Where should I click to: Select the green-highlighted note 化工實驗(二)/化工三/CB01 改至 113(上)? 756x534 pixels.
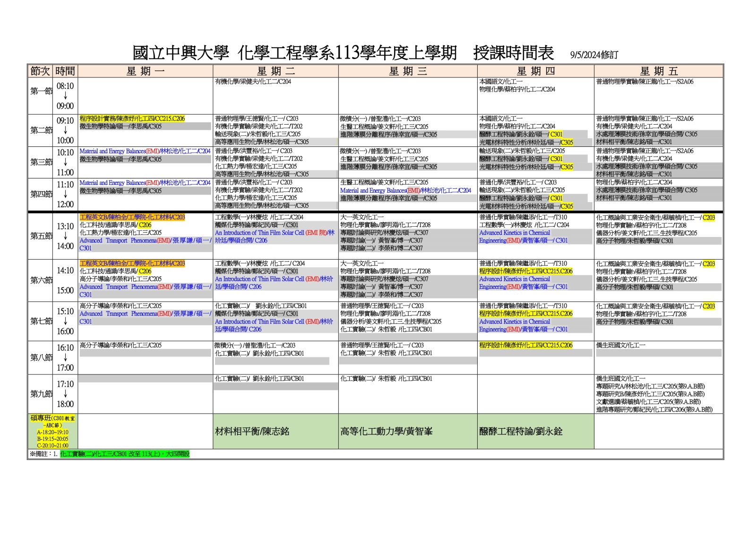point(125,454)
